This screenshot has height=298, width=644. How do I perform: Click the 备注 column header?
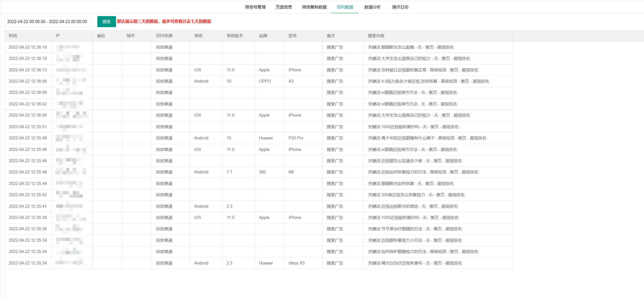[330, 36]
